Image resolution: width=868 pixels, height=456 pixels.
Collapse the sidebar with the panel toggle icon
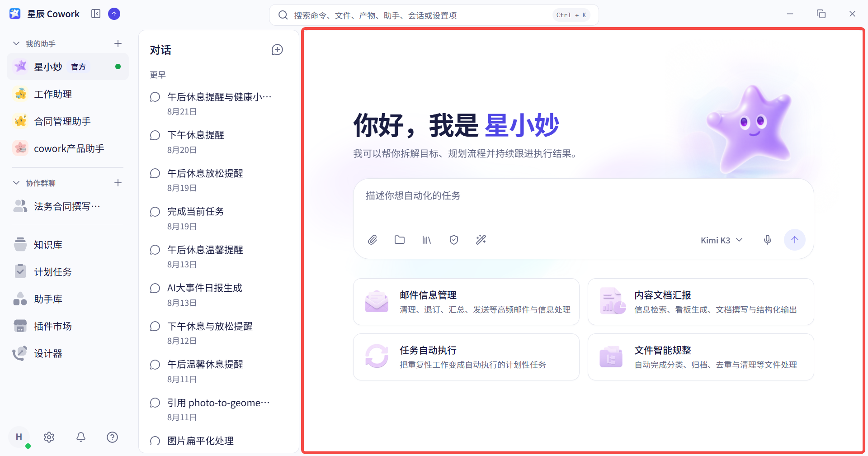click(96, 14)
